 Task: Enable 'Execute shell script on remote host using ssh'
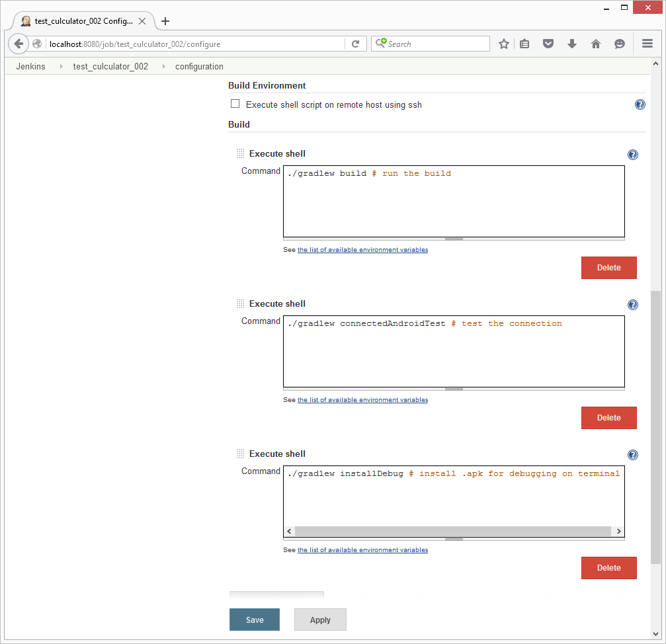coord(235,104)
